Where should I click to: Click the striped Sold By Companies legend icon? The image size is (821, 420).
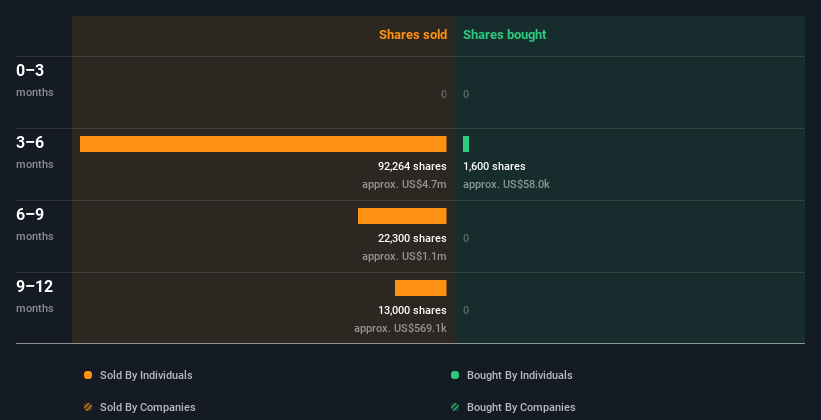click(x=88, y=407)
